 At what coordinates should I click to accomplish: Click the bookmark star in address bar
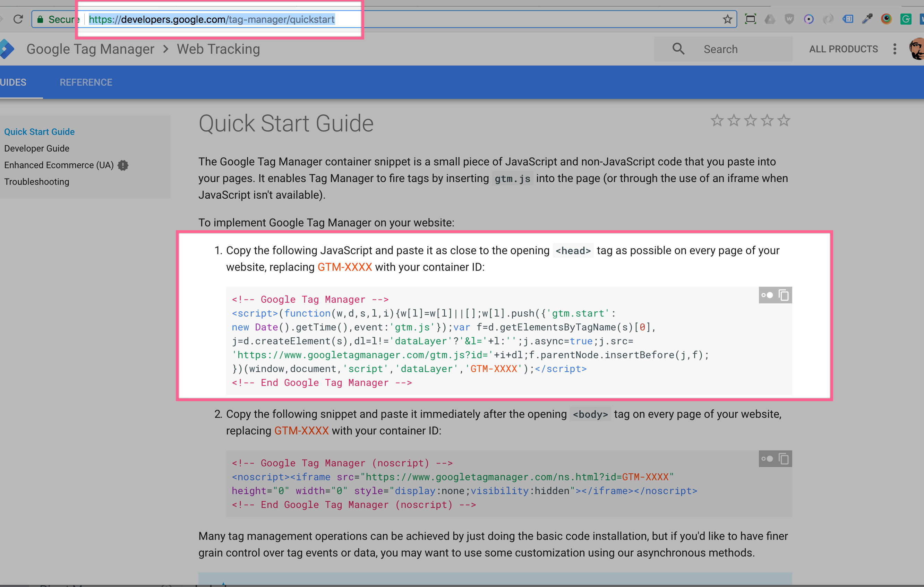pyautogui.click(x=727, y=19)
